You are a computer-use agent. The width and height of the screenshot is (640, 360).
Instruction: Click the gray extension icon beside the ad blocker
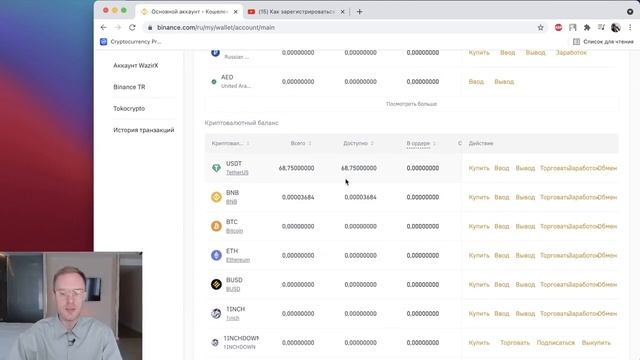point(573,27)
